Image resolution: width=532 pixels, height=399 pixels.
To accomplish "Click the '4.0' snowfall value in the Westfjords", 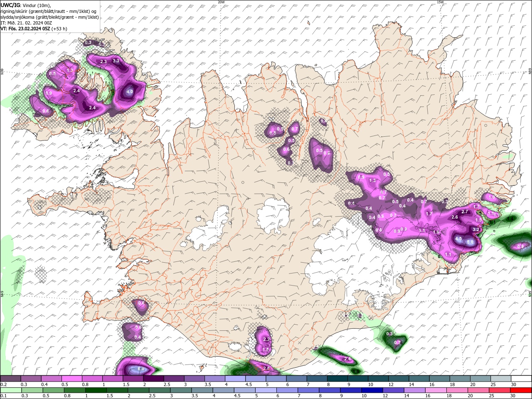I will tap(130, 92).
